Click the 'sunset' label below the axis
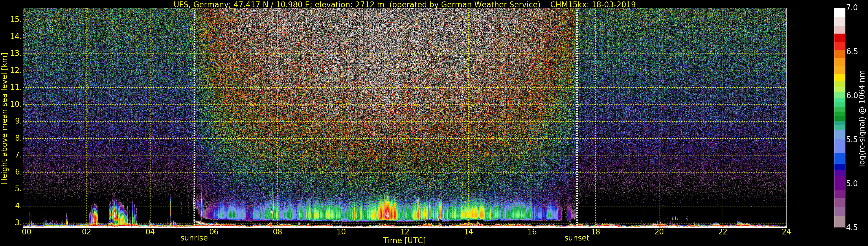The height and width of the screenshot is (246, 868). click(577, 238)
